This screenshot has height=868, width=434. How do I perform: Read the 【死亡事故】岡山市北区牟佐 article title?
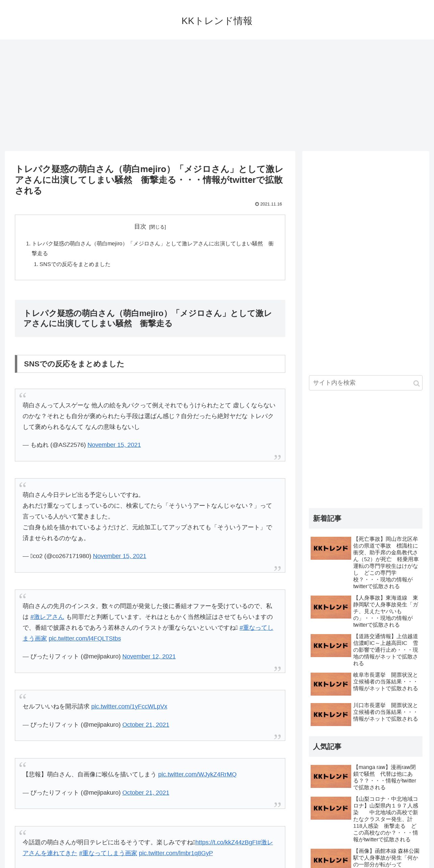point(386,563)
